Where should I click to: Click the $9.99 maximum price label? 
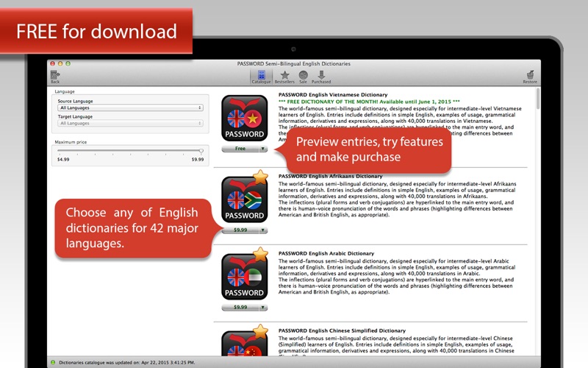198,160
